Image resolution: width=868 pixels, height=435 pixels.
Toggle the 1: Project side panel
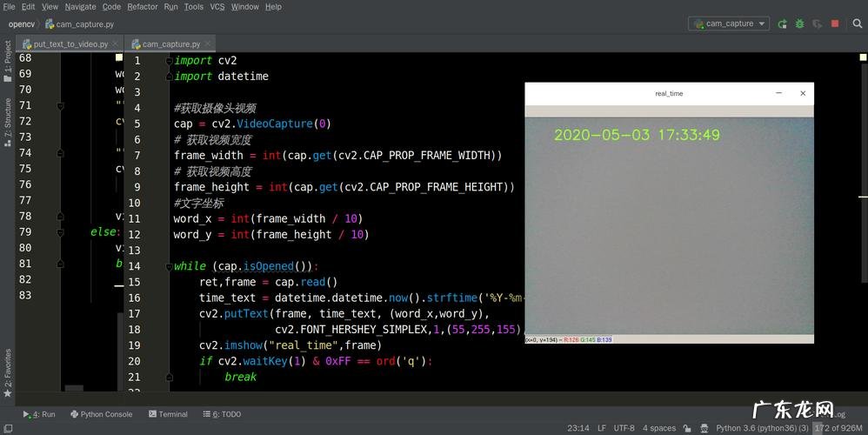click(8, 57)
